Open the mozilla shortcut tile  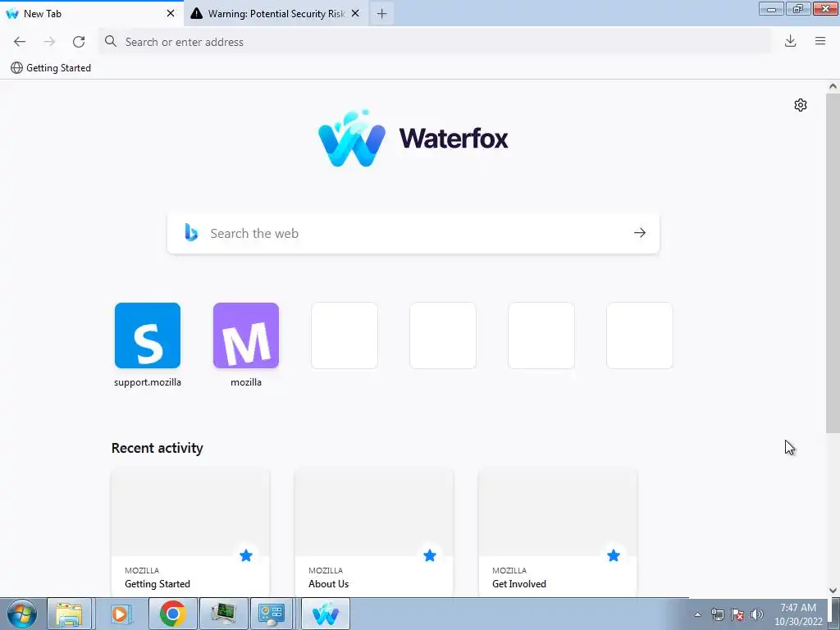tap(246, 336)
